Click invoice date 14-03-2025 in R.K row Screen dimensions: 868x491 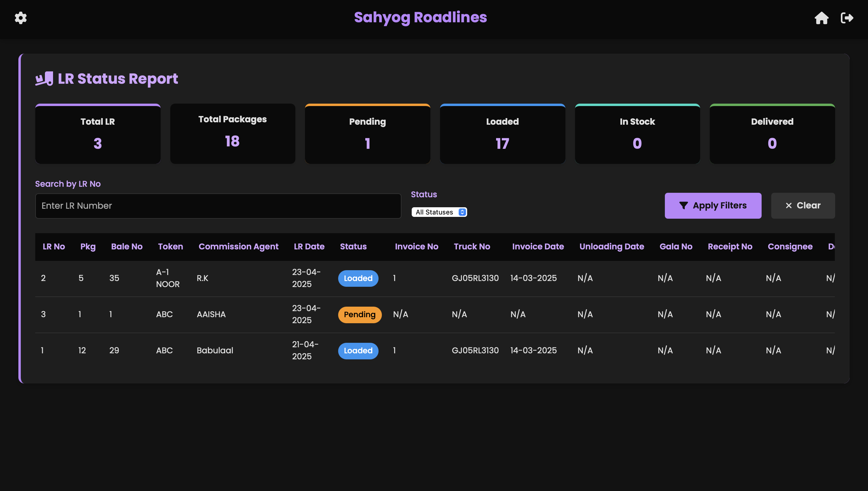click(533, 278)
